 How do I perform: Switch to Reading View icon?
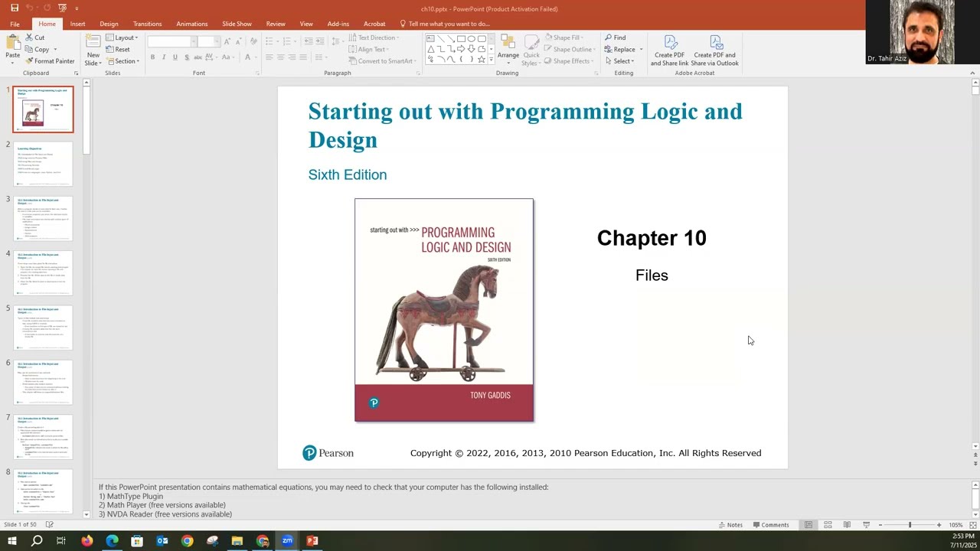[847, 525]
